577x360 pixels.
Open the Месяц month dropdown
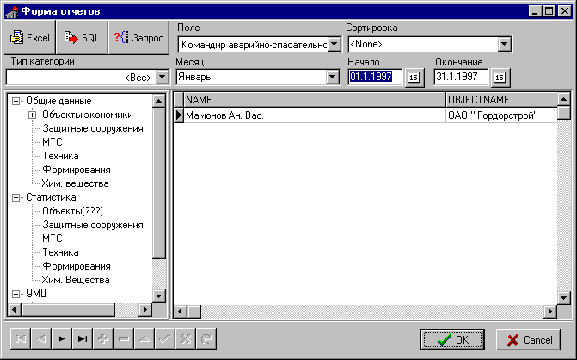[333, 77]
